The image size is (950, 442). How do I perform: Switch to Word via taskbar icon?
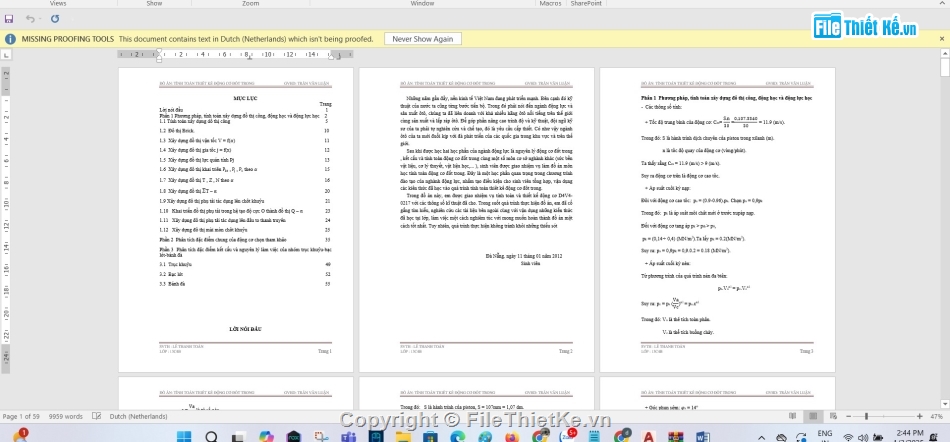point(702,436)
